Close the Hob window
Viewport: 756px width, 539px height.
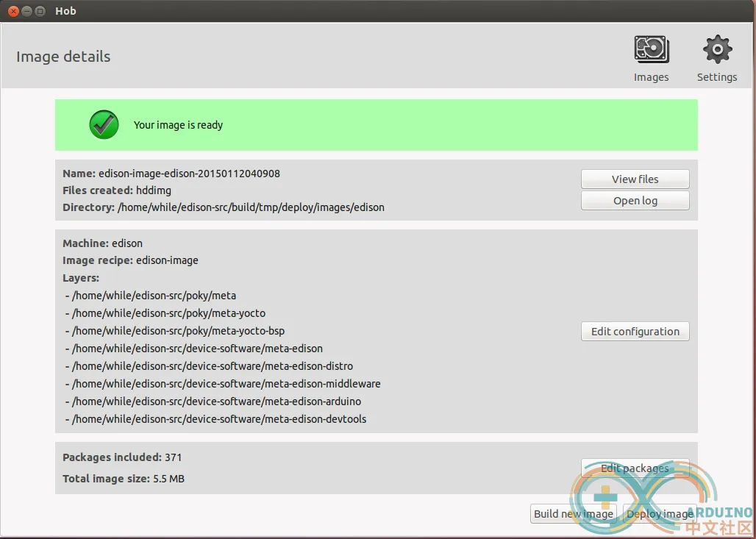(x=13, y=11)
